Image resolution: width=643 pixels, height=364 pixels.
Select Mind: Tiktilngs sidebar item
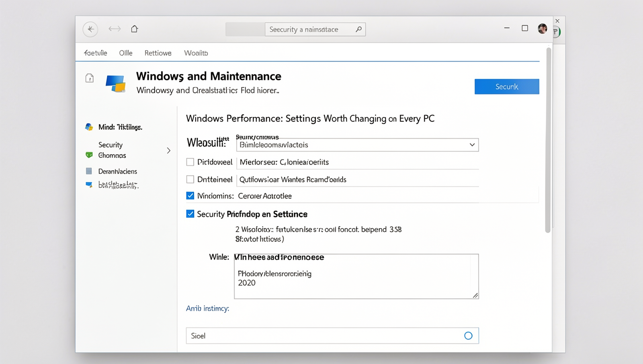tap(120, 127)
